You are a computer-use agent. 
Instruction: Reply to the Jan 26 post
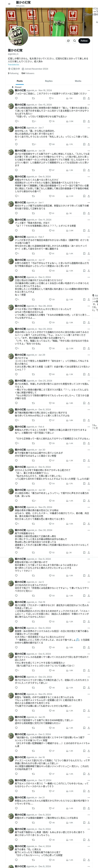pos(16,170)
